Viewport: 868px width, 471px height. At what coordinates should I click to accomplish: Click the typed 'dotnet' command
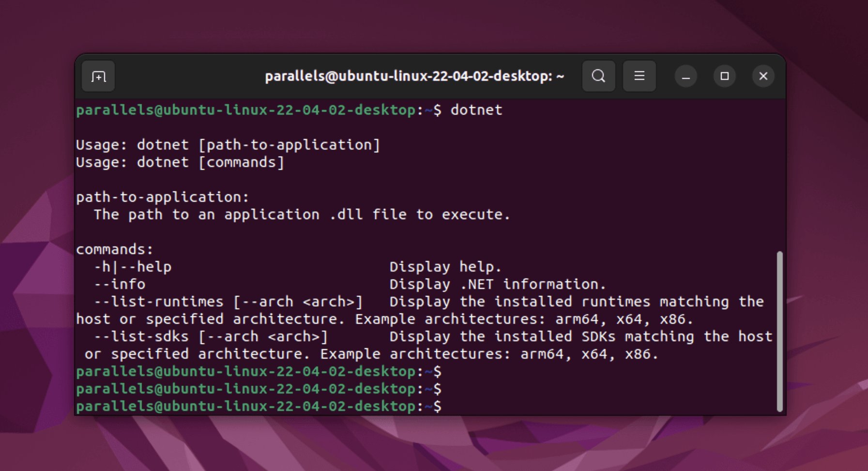(476, 110)
